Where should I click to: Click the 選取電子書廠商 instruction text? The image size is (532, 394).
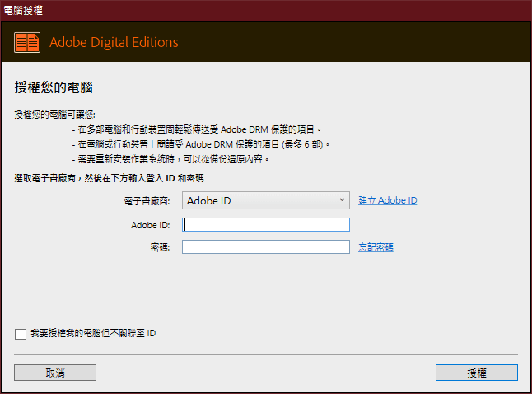(109, 178)
